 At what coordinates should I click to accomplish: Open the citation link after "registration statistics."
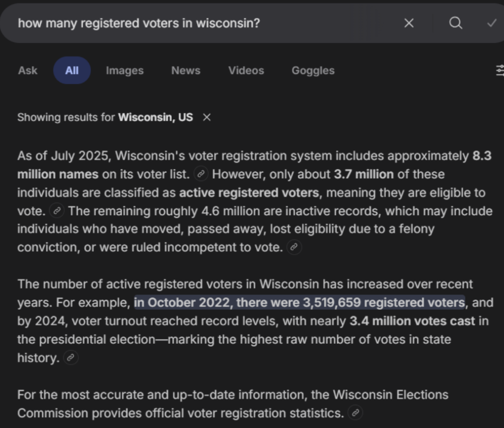(355, 413)
